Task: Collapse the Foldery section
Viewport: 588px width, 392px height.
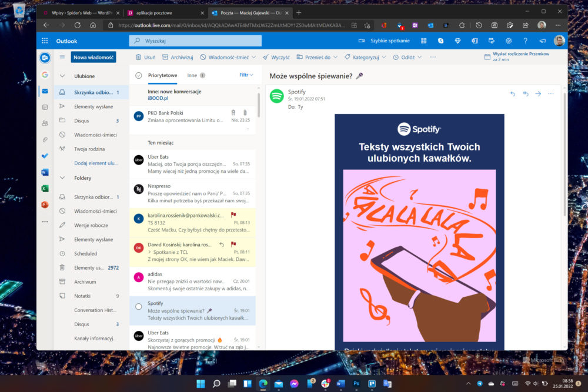Action: click(x=62, y=178)
